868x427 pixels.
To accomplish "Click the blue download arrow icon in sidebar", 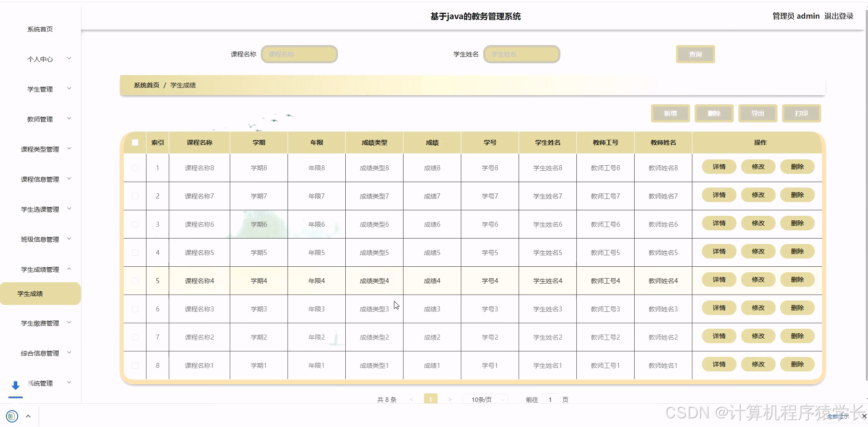I will click(15, 385).
